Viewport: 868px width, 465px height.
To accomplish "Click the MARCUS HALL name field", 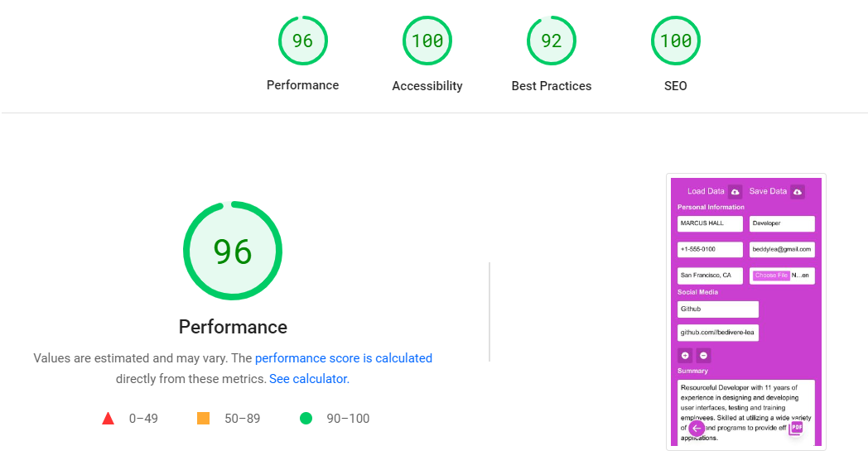I will pyautogui.click(x=710, y=223).
